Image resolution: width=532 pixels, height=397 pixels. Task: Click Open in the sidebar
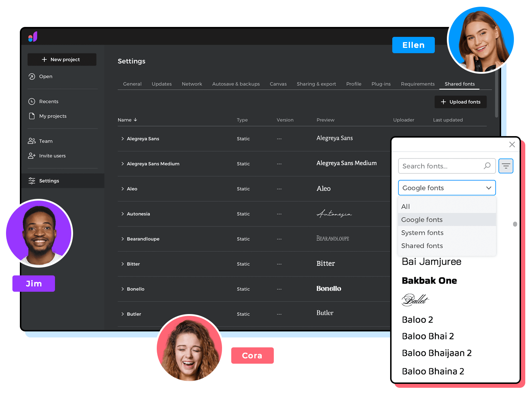46,77
